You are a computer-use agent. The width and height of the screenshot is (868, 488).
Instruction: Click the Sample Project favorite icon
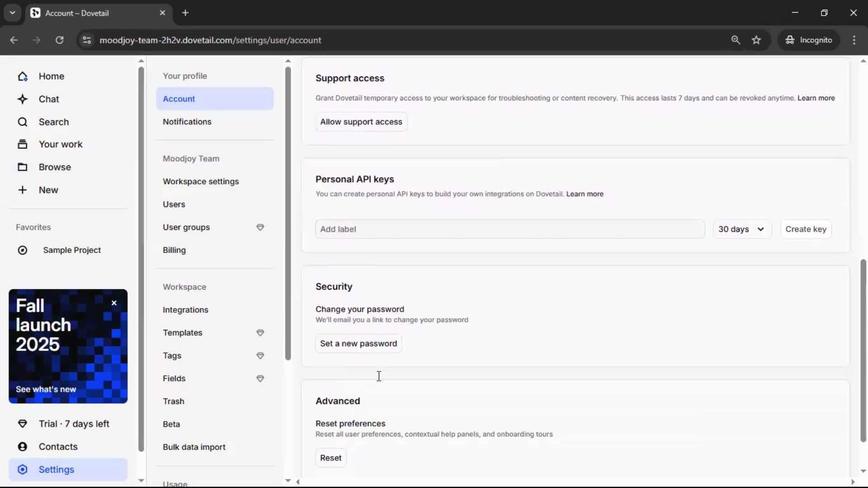pyautogui.click(x=23, y=250)
